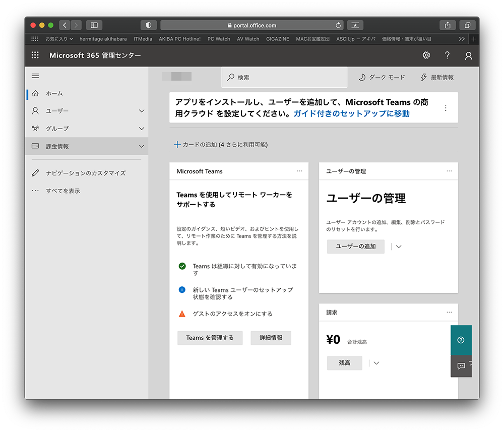Open the account profile icon
The width and height of the screenshot is (504, 432).
pos(469,55)
